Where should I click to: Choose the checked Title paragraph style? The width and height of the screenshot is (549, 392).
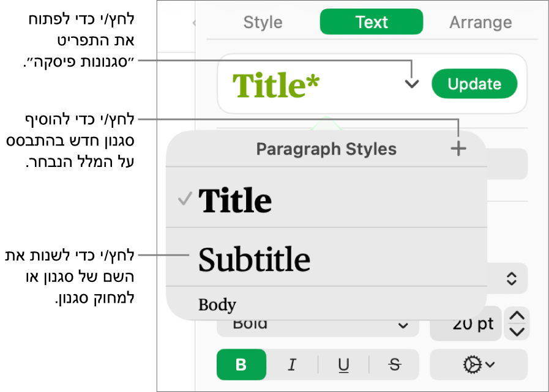tap(236, 200)
